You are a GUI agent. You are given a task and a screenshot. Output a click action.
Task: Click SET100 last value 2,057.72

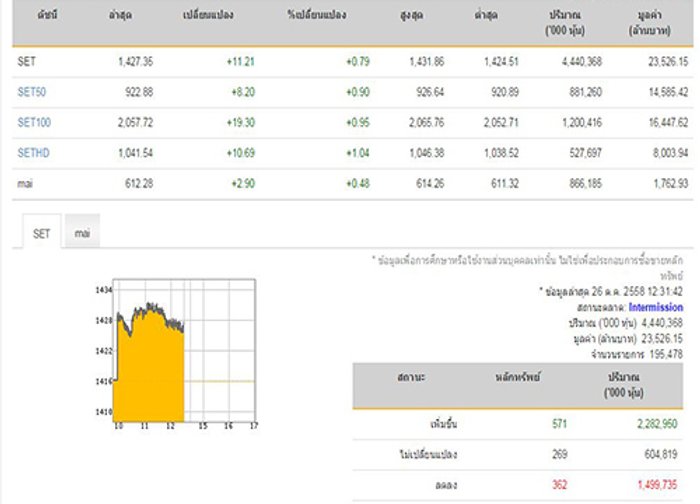(x=135, y=122)
